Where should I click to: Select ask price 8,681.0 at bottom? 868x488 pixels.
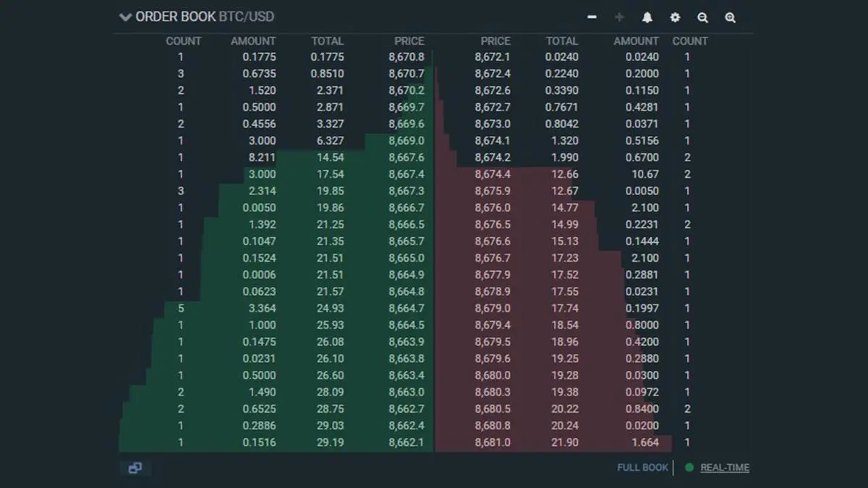(x=493, y=442)
